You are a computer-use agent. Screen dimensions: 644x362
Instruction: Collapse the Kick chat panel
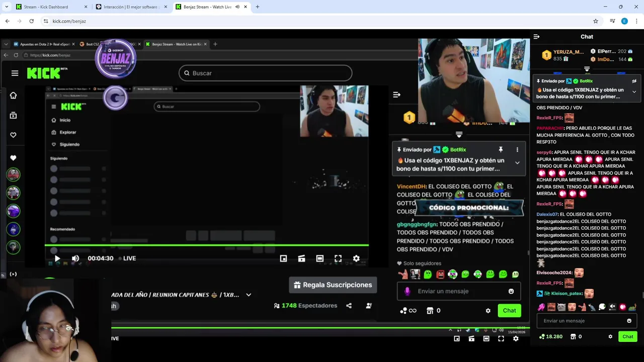click(x=536, y=37)
